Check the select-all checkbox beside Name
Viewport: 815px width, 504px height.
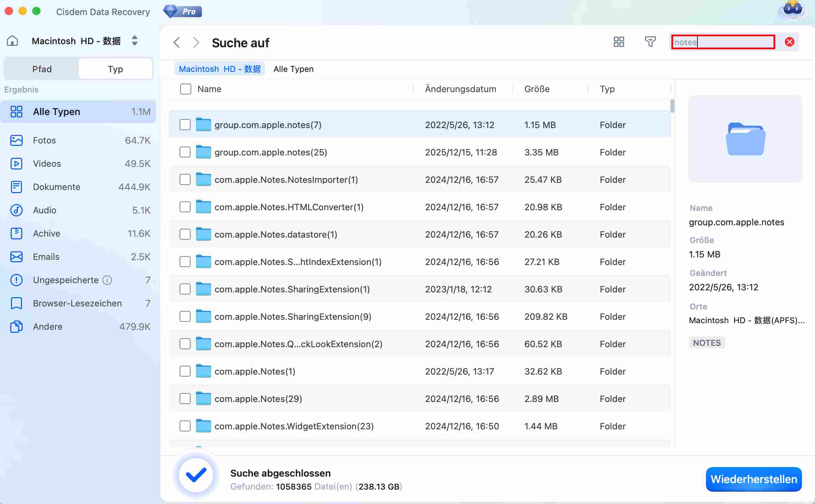[185, 89]
